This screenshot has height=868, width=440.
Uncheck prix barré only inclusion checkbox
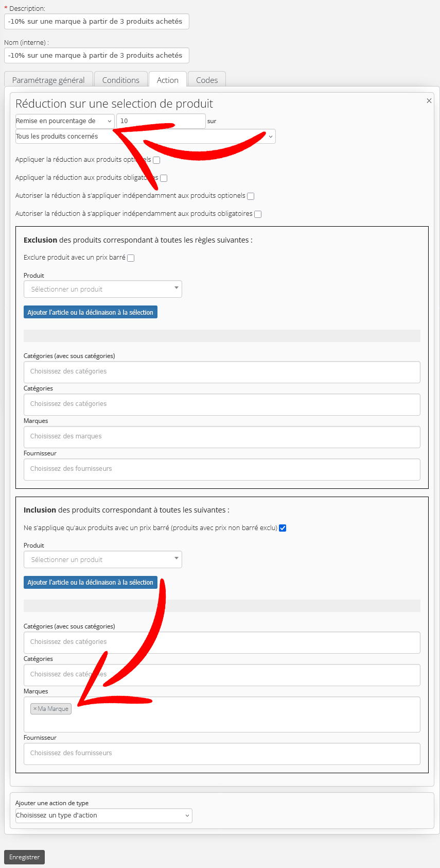283,528
